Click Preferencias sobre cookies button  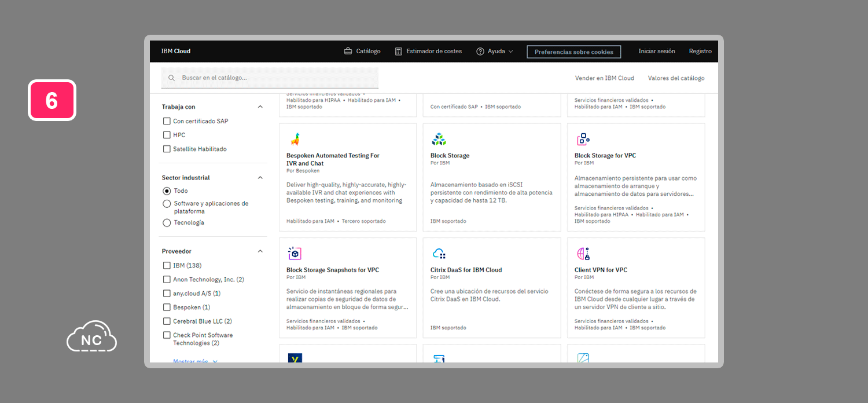[x=573, y=52]
